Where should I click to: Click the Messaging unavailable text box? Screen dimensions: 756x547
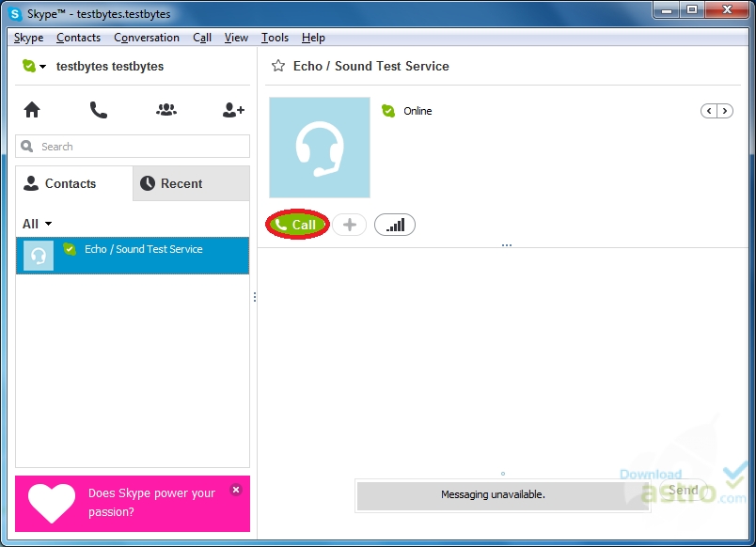coord(503,495)
